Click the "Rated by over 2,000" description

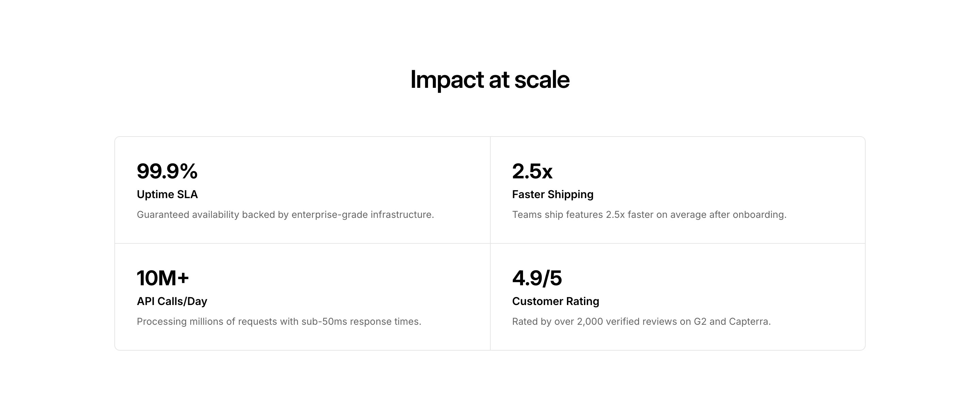tap(641, 322)
